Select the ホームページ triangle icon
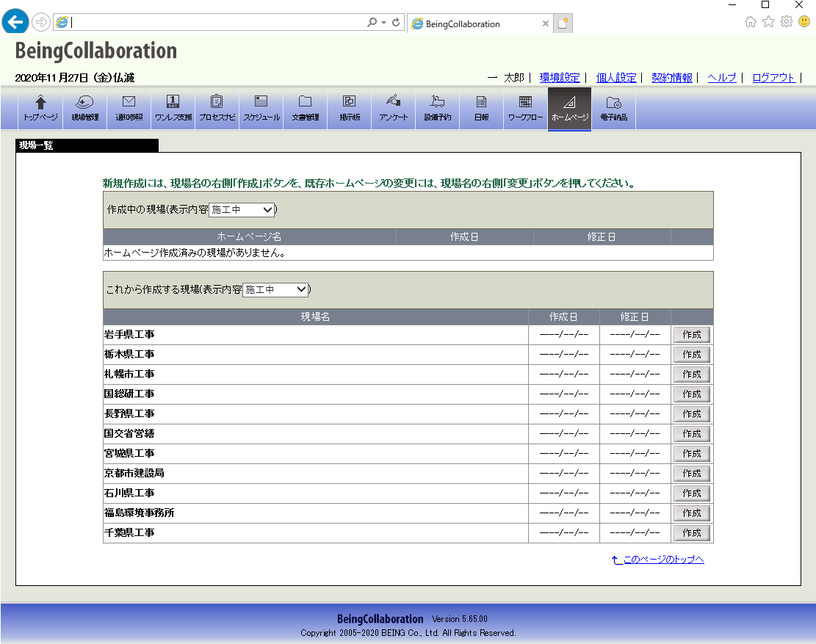This screenshot has height=644, width=816. [x=569, y=108]
